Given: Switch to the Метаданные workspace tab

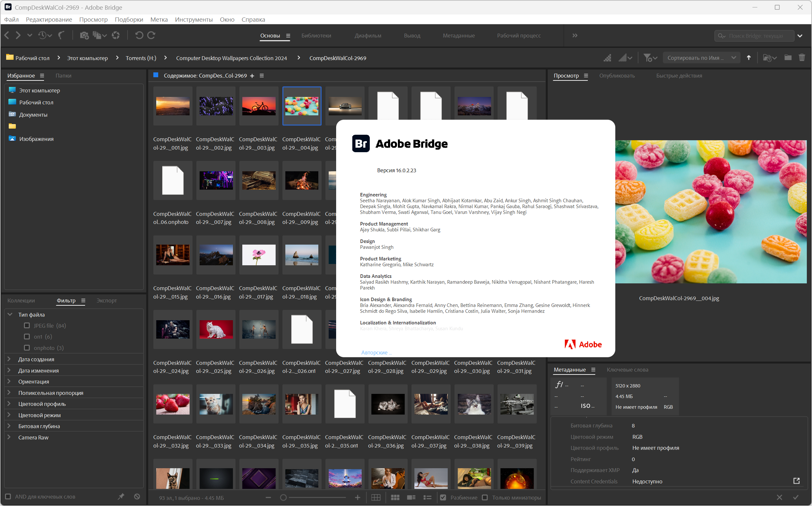Looking at the screenshot, I should point(458,36).
